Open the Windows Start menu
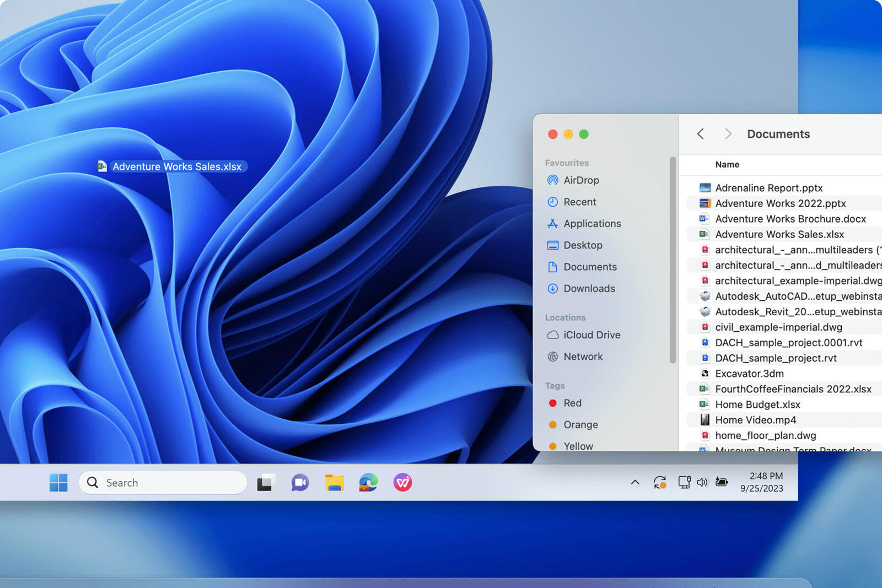The width and height of the screenshot is (882, 588). click(x=58, y=483)
